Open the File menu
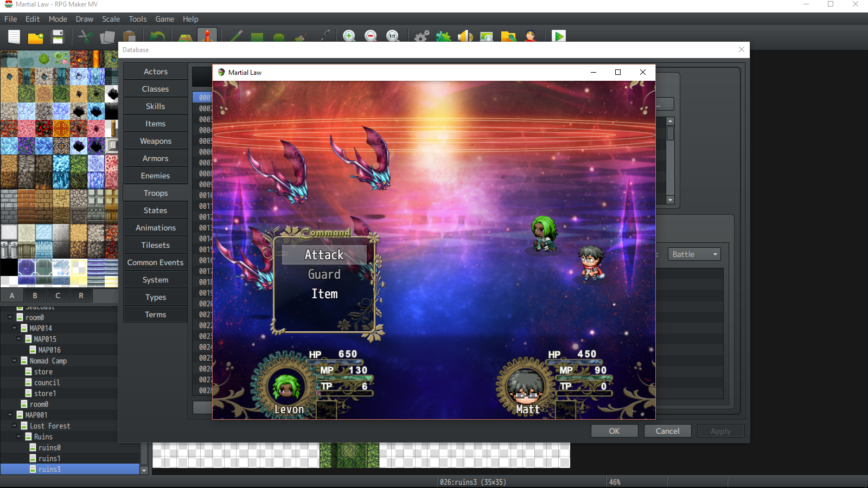 click(11, 19)
